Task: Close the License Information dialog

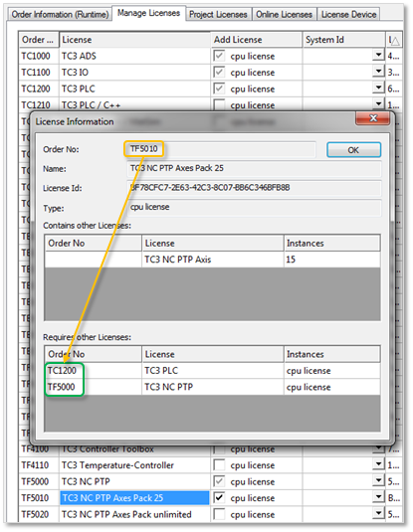Action: pos(373,118)
